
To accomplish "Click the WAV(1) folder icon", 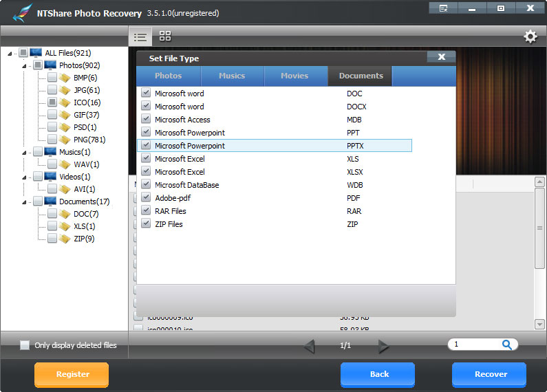I will click(65, 164).
